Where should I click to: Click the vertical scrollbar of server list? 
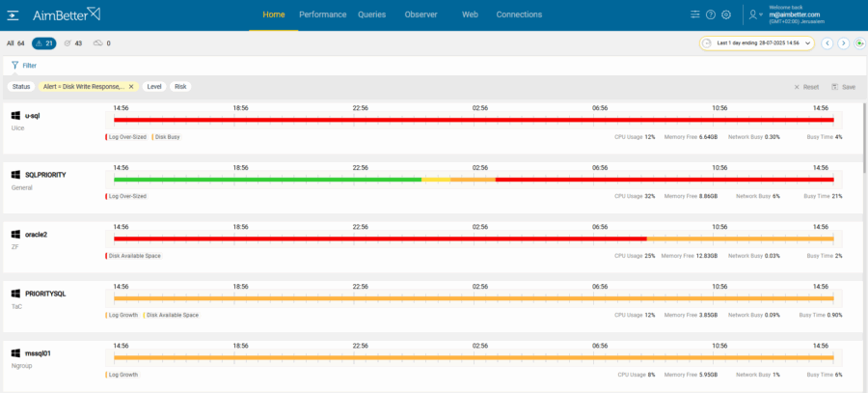[x=864, y=137]
